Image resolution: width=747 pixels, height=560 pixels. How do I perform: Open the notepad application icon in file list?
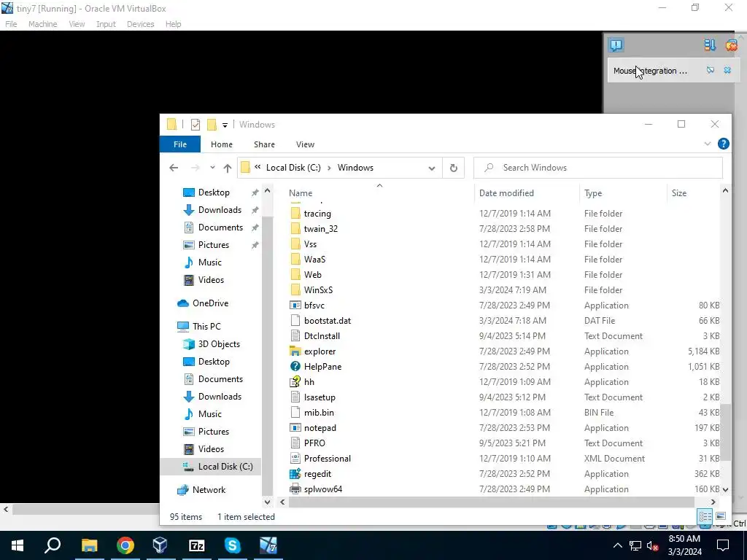pos(295,427)
